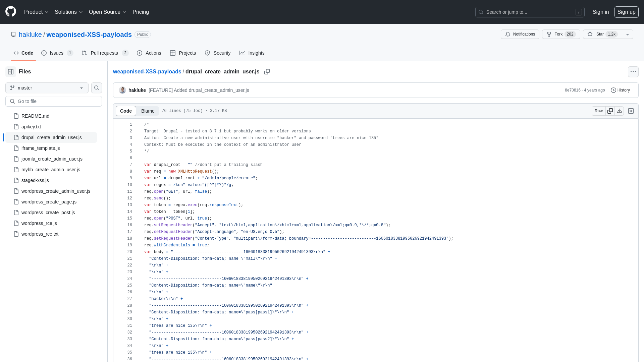Screen dimensions: 644x362
Task: Click the Sign up button
Action: pos(626,12)
